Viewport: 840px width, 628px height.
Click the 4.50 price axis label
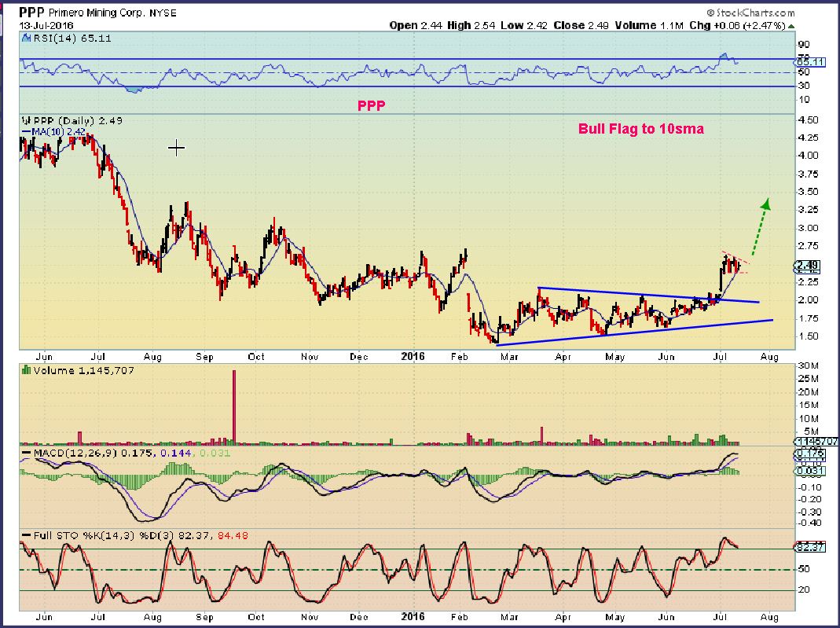tap(809, 120)
